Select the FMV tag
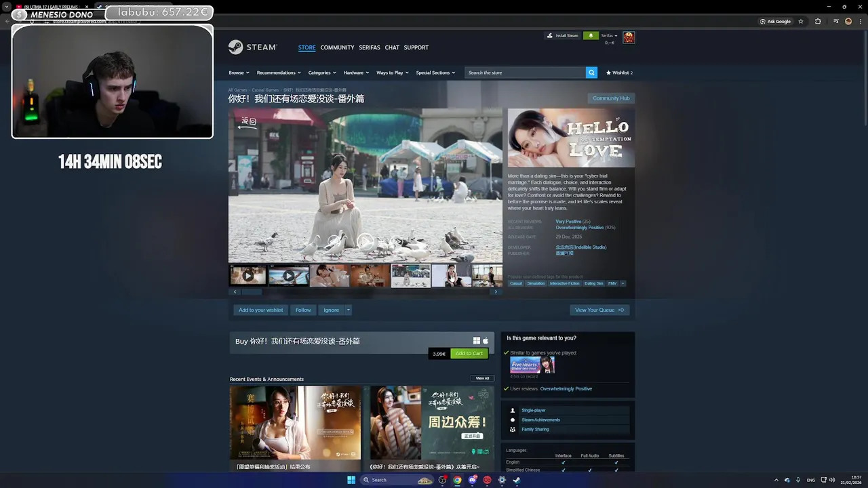The width and height of the screenshot is (868, 488). [612, 283]
